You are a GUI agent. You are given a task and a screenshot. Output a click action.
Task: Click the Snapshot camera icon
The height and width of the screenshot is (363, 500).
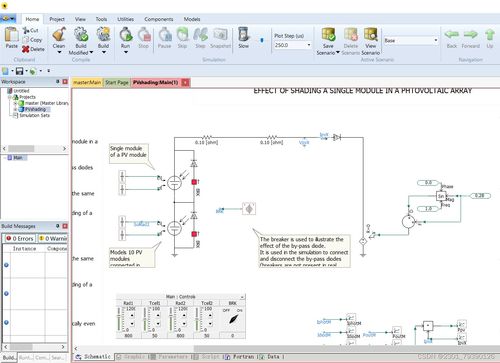(x=220, y=34)
